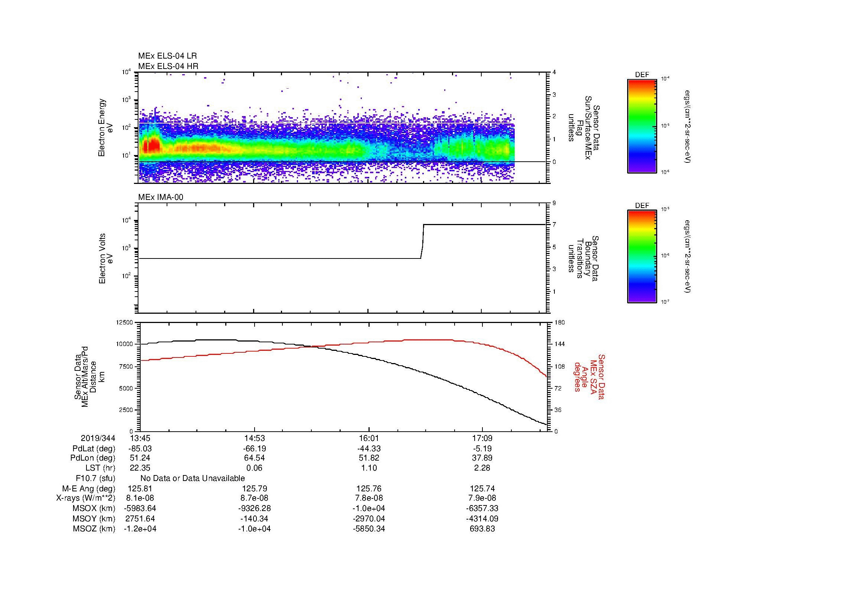Screen dimensions: 868x613
Task: Click LST value '2.28'
Action: 482,468
